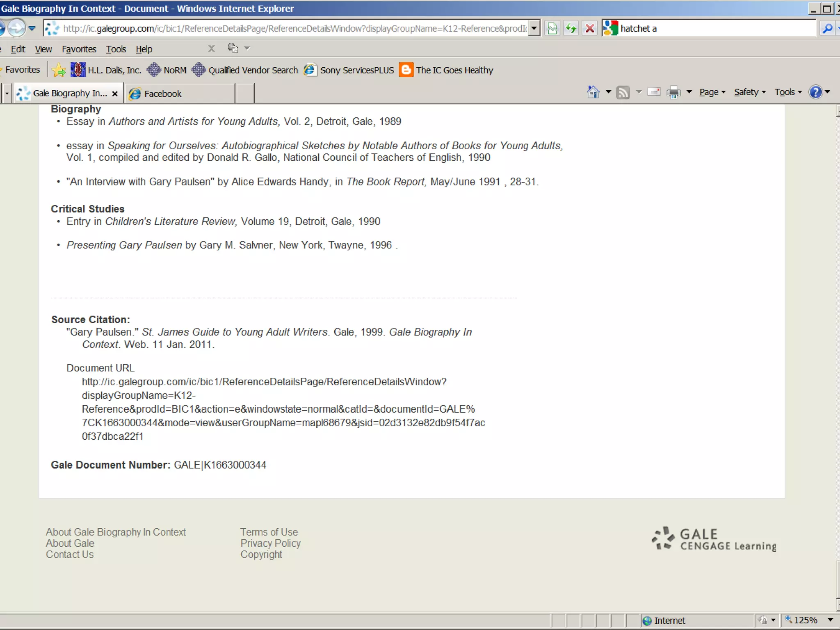Open About Gale Biography In Context link
840x630 pixels.
tap(116, 532)
